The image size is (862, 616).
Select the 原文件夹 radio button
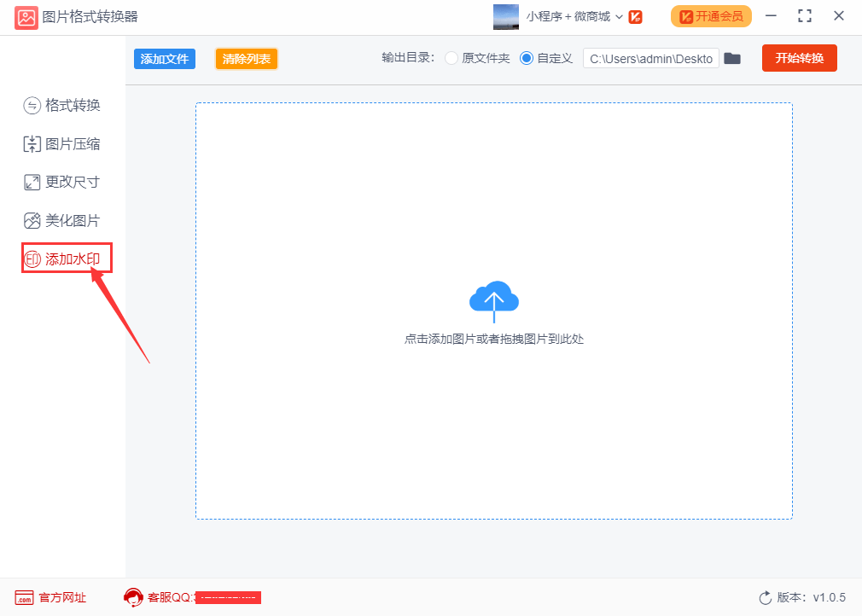coord(451,59)
